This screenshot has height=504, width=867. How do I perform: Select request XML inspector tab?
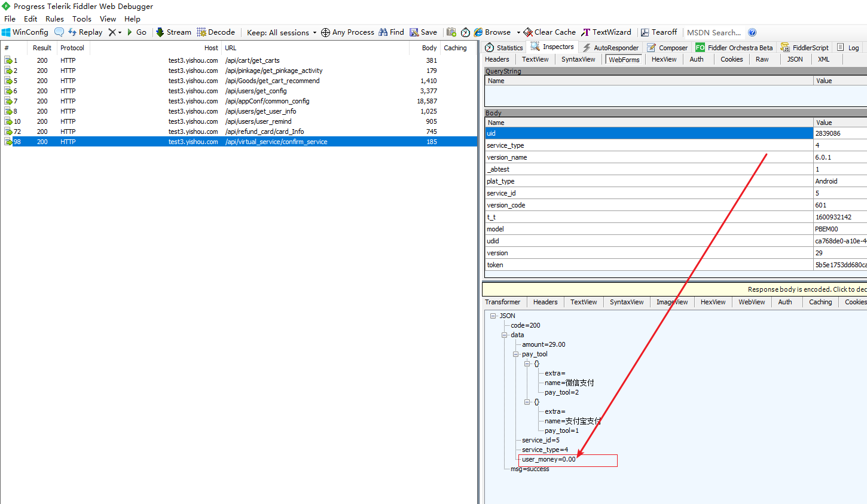coord(823,59)
